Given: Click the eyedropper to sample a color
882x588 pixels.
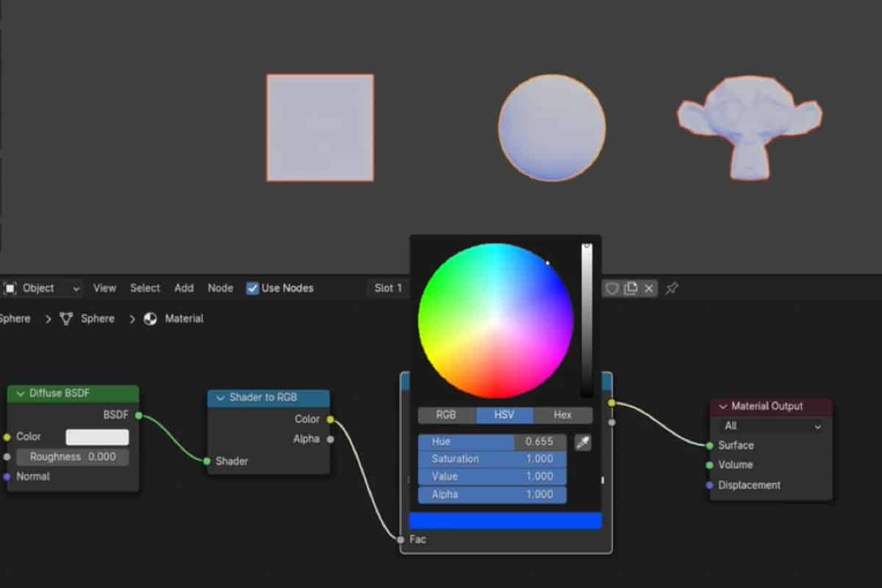Looking at the screenshot, I should [x=583, y=442].
